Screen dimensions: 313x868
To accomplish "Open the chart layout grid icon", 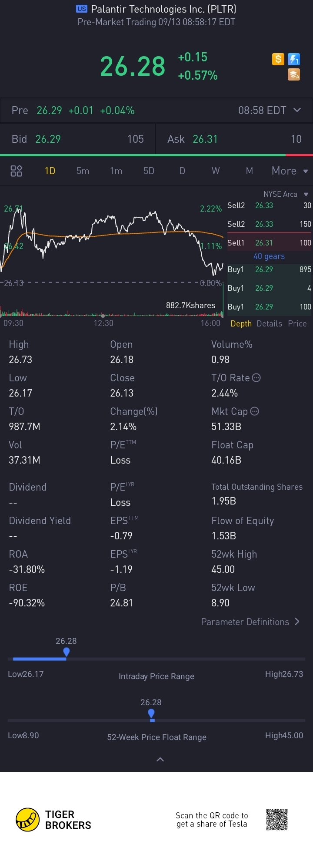I will (x=16, y=171).
